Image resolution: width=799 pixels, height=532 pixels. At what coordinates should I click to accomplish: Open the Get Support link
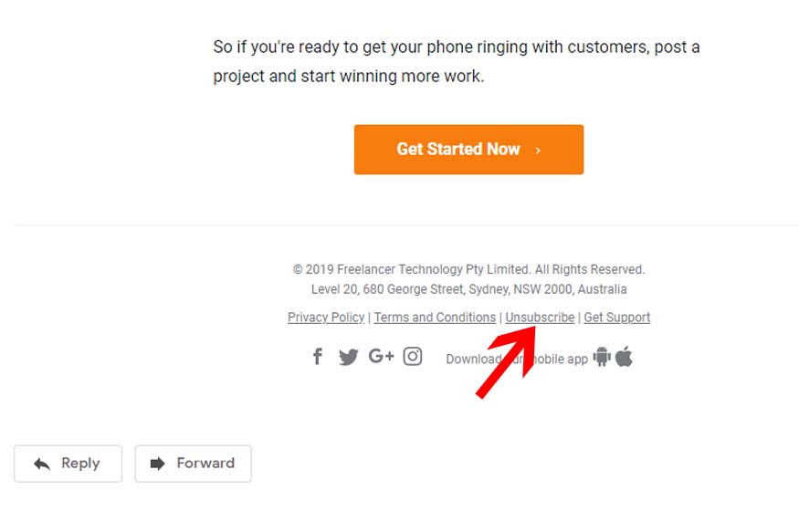pos(617,318)
